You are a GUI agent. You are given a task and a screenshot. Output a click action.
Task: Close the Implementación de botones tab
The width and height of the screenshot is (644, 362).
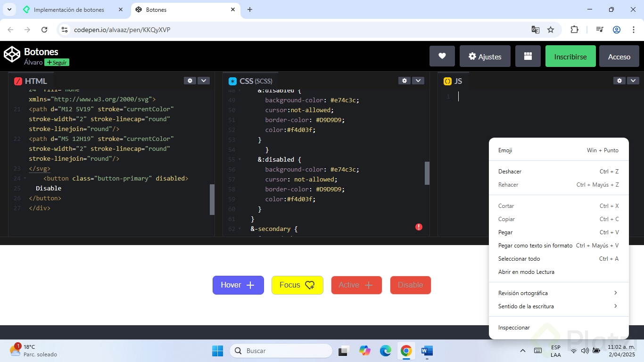pos(121,9)
